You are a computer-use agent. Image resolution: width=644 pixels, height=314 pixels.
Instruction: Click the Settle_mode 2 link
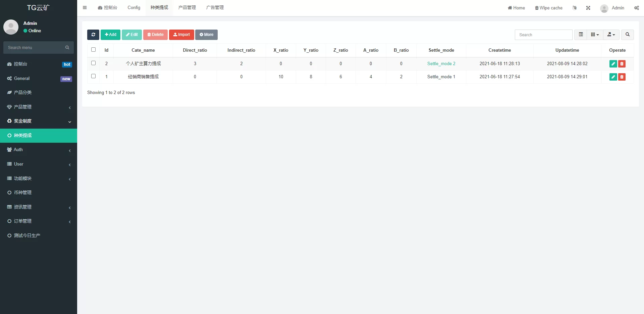point(441,64)
